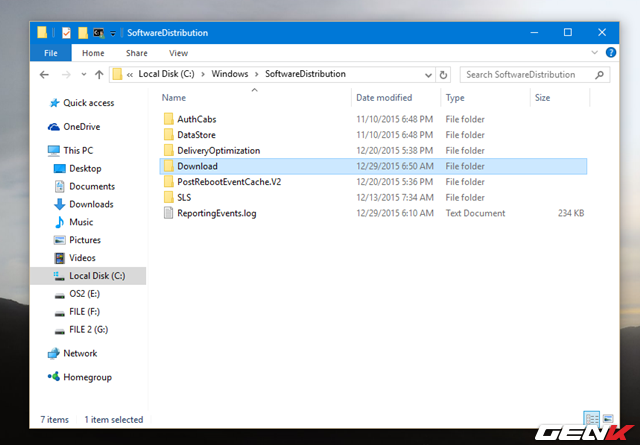Switch to the View ribbon tab
640x445 pixels.
pyautogui.click(x=178, y=53)
